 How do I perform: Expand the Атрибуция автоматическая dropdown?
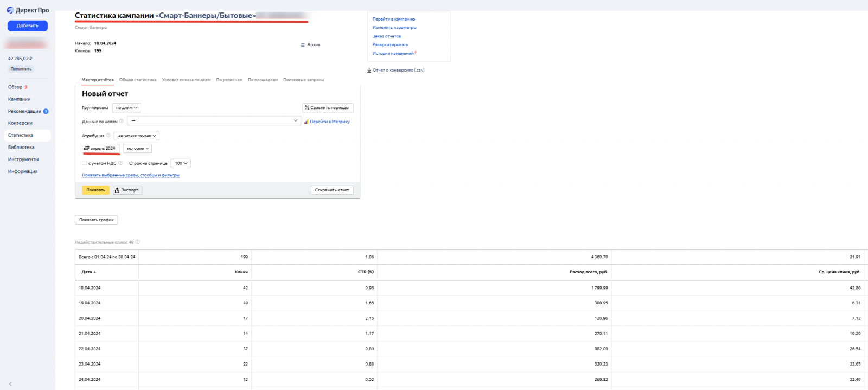coord(137,136)
